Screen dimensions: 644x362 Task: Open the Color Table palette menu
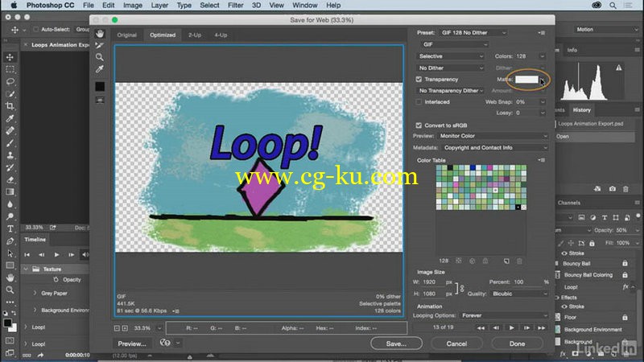(542, 160)
